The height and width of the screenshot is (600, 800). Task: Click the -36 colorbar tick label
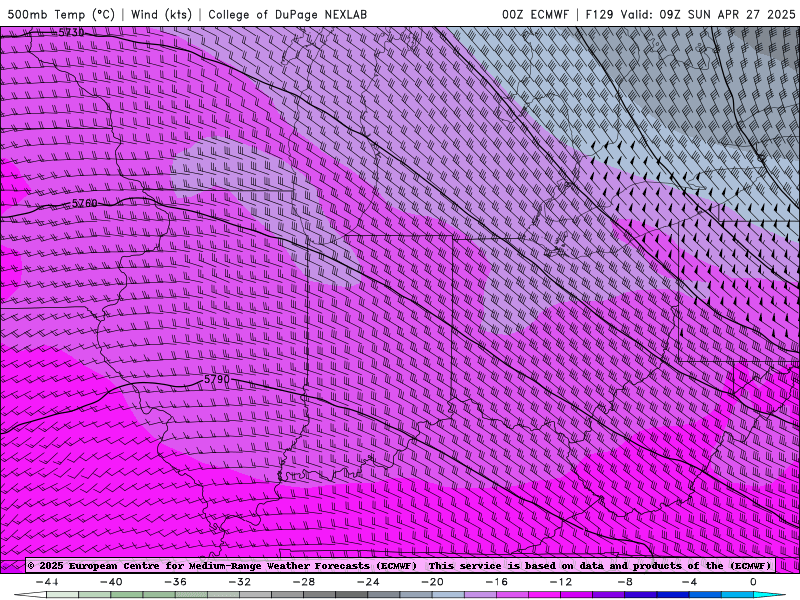pos(176,582)
